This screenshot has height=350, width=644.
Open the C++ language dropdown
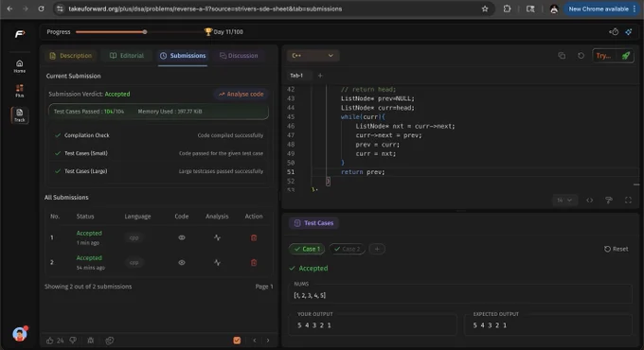[x=313, y=56]
